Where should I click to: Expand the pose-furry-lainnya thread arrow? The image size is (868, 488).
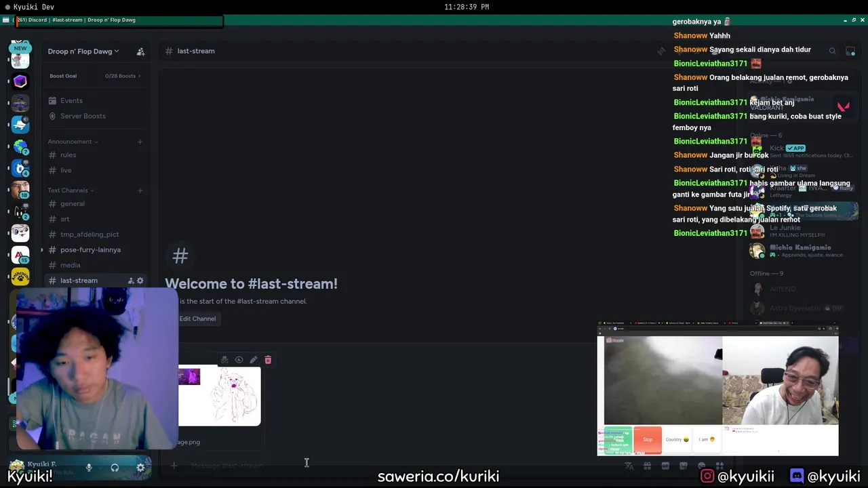[42, 250]
